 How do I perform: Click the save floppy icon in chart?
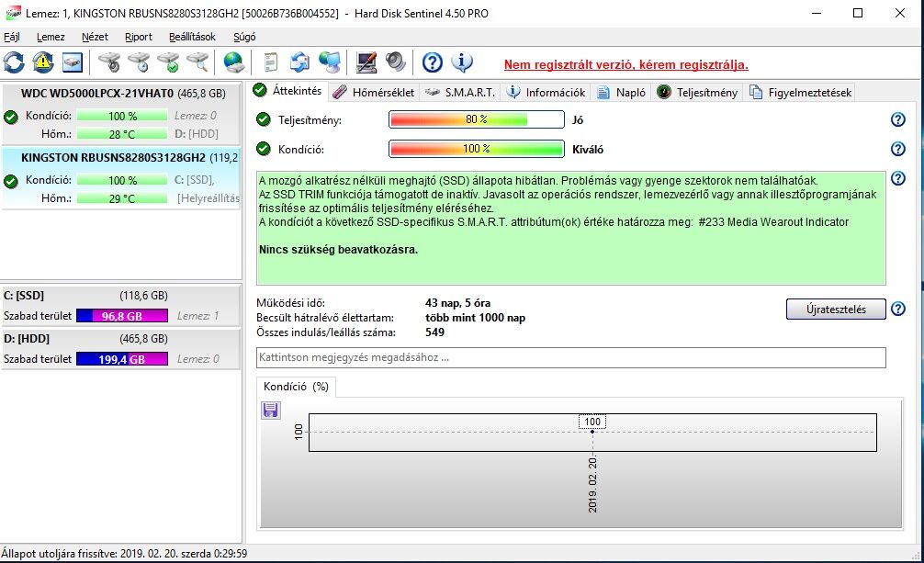(270, 411)
